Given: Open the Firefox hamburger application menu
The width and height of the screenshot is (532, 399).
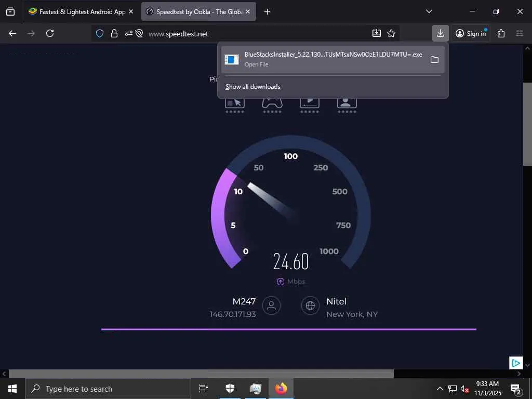Looking at the screenshot, I should (x=520, y=33).
